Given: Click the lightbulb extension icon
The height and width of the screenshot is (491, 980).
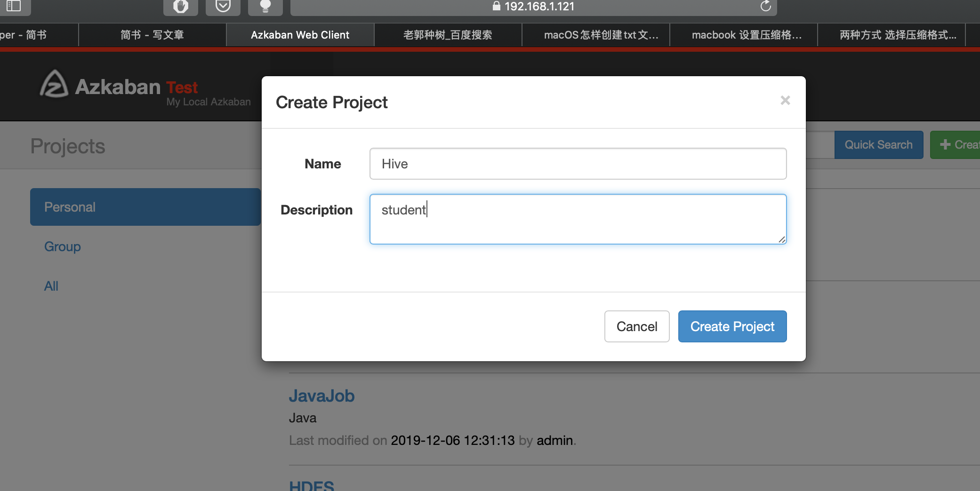Looking at the screenshot, I should [265, 6].
